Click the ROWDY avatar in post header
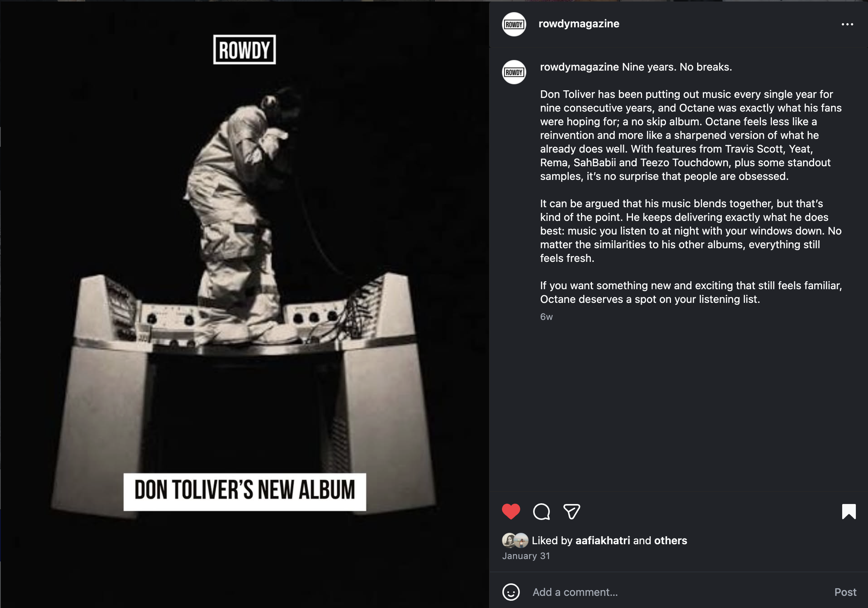This screenshot has height=608, width=868. pos(514,24)
